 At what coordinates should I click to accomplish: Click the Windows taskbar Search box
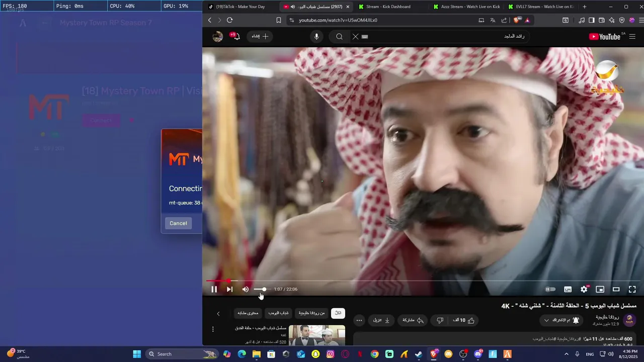point(182,354)
